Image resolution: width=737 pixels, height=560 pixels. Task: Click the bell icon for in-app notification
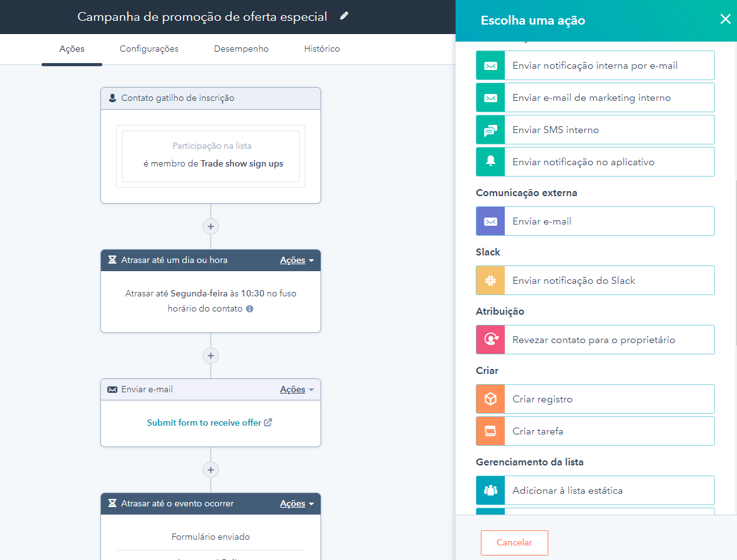490,162
